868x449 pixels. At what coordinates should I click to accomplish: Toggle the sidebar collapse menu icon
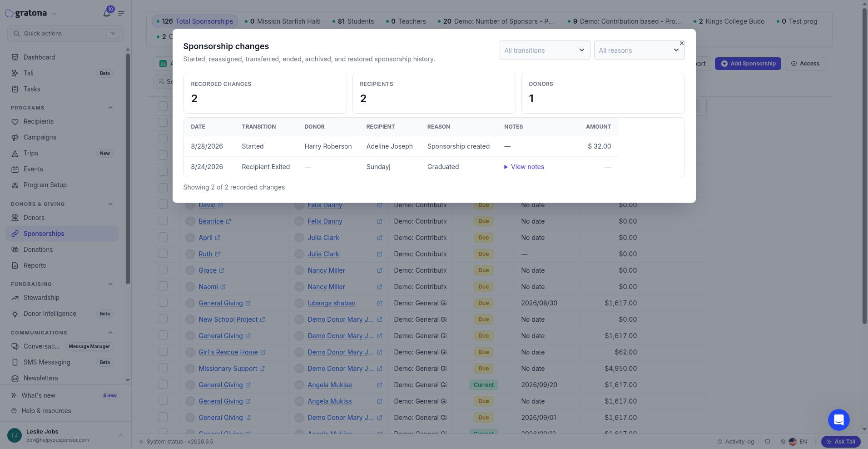(121, 13)
